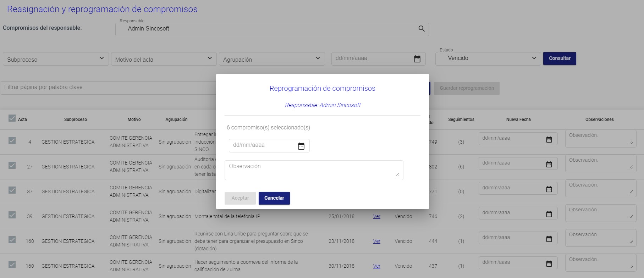The image size is (644, 278).
Task: Open the calendar icon in the Reprogramación dialog date field
Action: [301, 146]
